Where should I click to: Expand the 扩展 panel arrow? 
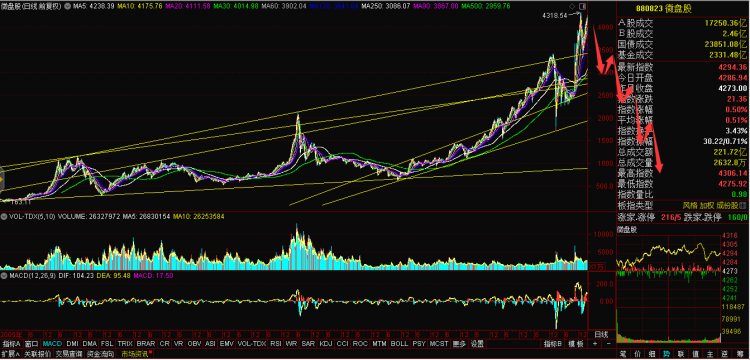pyautogui.click(x=11, y=354)
